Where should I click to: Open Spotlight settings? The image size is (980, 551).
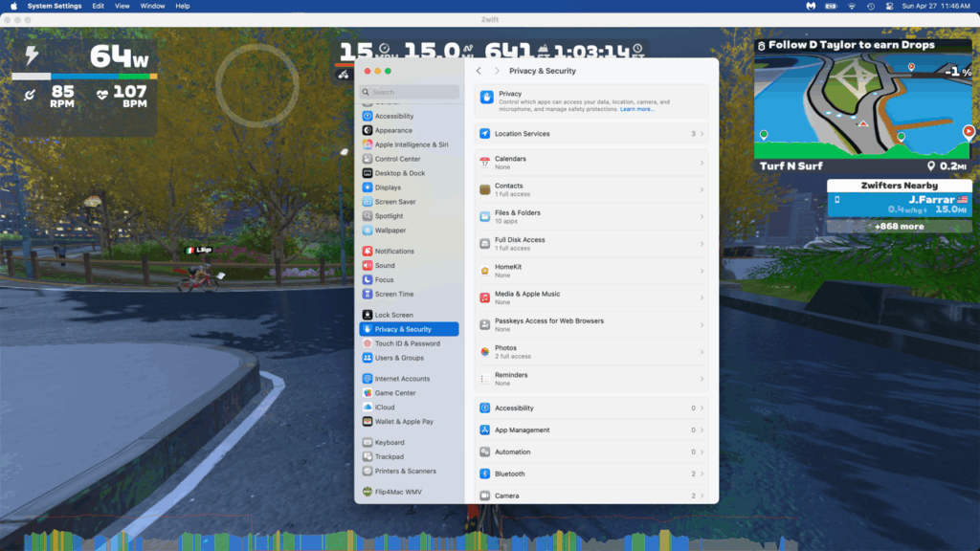[x=410, y=217]
